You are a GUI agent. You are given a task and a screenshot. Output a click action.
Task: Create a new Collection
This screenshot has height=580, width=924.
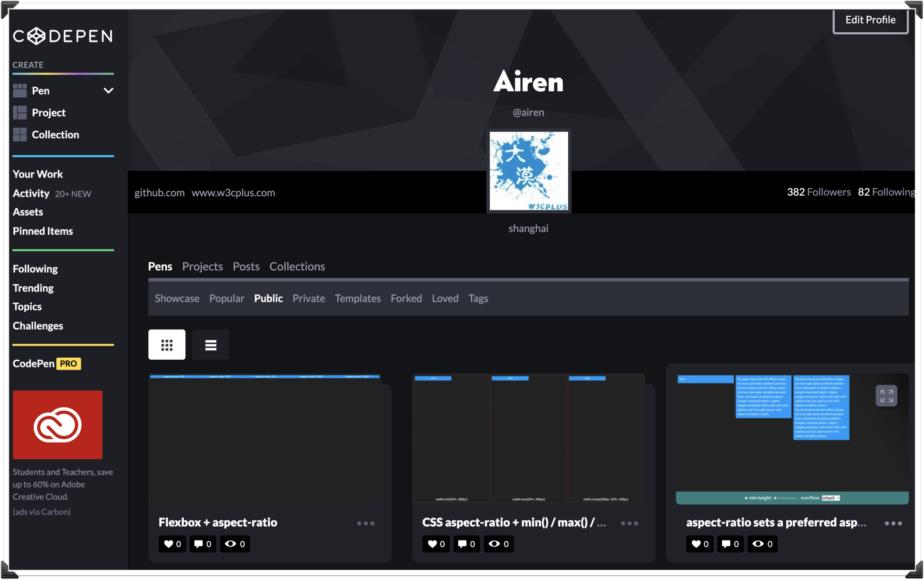click(x=55, y=134)
